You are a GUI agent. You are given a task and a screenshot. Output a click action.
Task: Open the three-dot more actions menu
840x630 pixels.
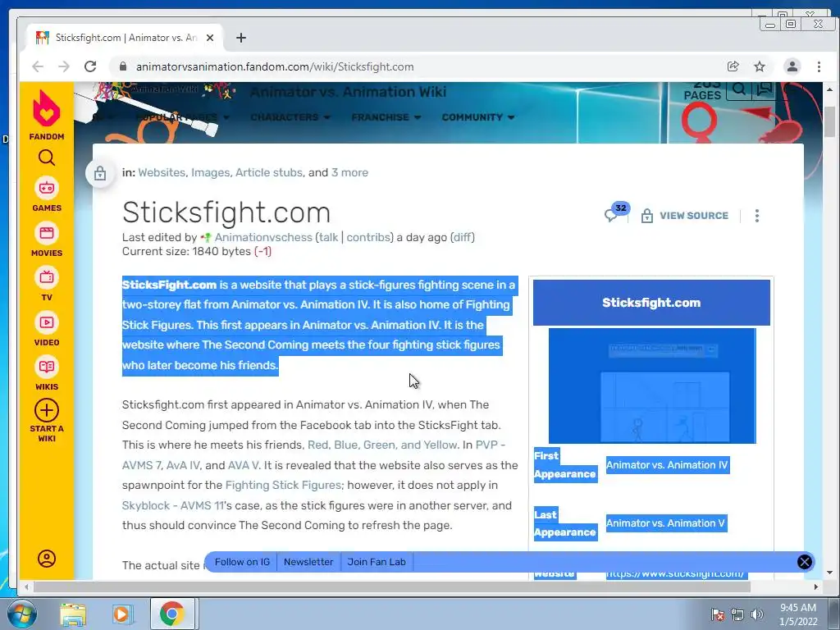[x=756, y=216]
